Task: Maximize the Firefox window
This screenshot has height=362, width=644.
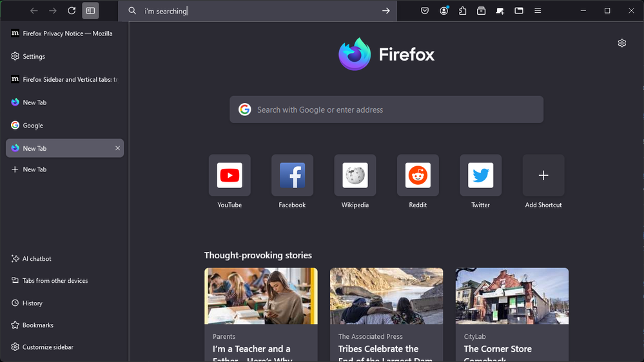Action: click(607, 11)
